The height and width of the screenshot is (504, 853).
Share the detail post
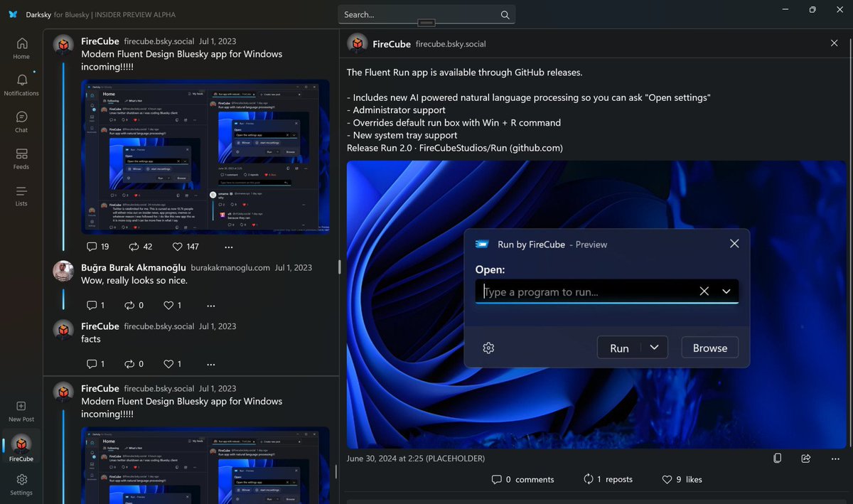(806, 459)
